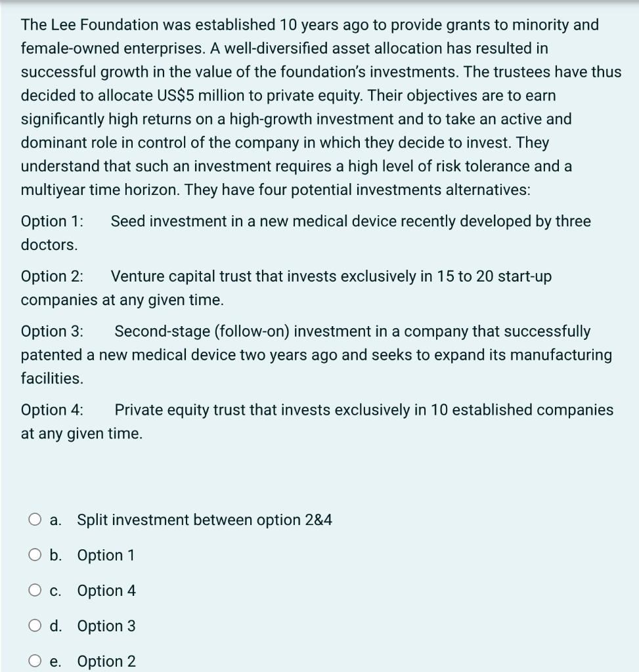Select radio button for answer c
The width and height of the screenshot is (639, 672).
click(35, 590)
